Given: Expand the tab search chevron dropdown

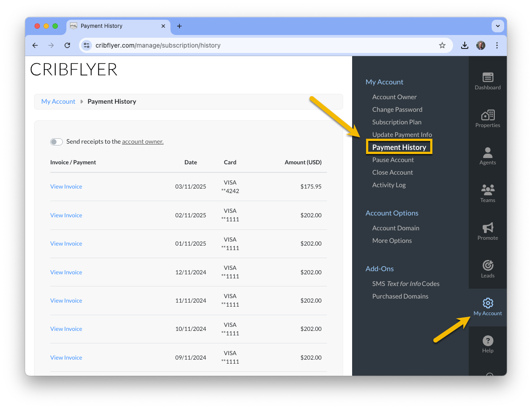Looking at the screenshot, I should pos(497,26).
